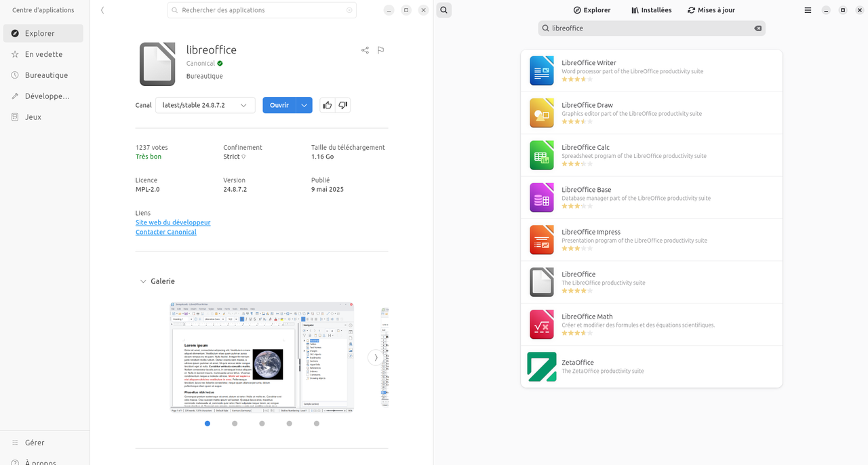Select the third gallery page dot
The width and height of the screenshot is (868, 465).
(x=262, y=424)
